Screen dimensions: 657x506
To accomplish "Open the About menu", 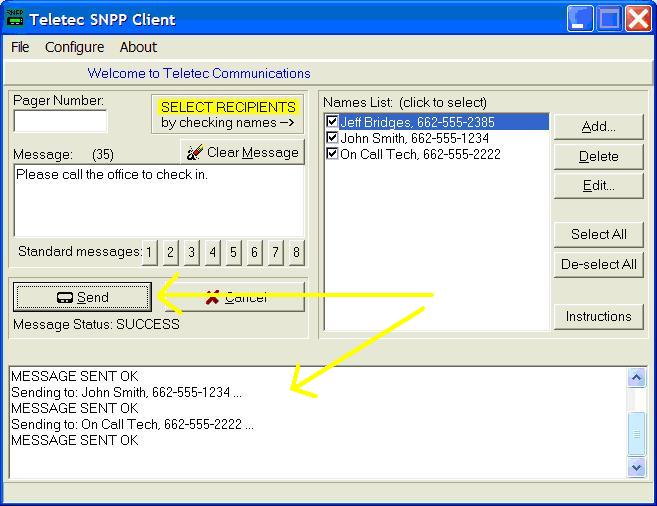I will (x=138, y=47).
